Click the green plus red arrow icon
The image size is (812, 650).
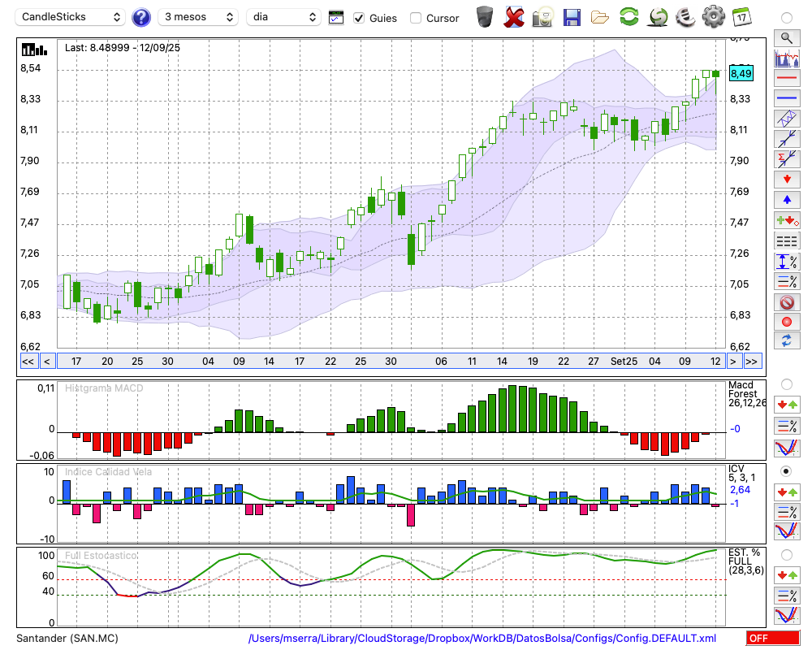[787, 220]
